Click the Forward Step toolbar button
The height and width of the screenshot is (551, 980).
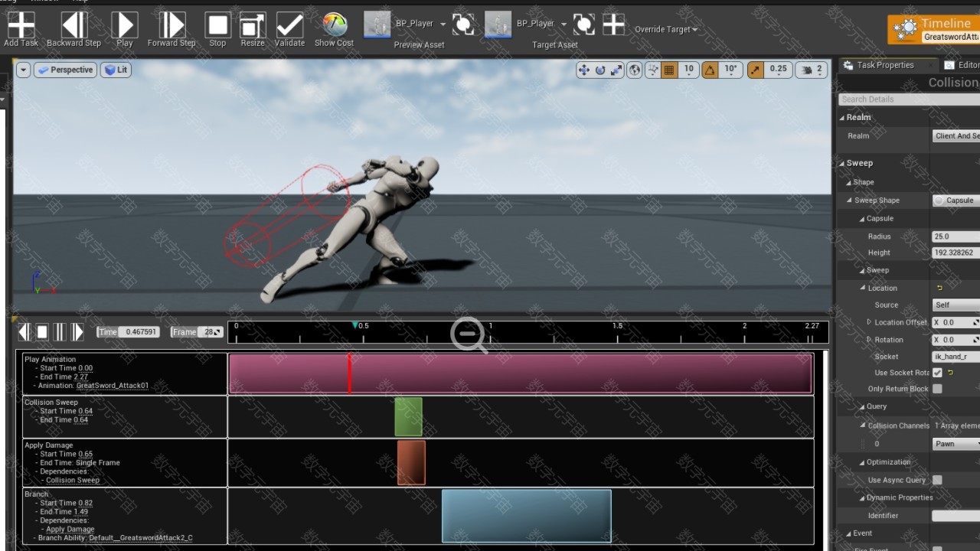click(x=171, y=28)
